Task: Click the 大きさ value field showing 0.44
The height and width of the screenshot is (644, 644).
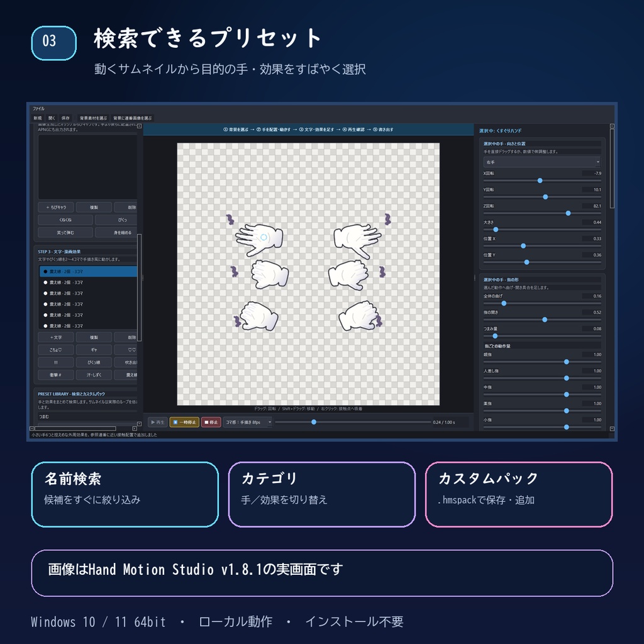Action: point(592,223)
